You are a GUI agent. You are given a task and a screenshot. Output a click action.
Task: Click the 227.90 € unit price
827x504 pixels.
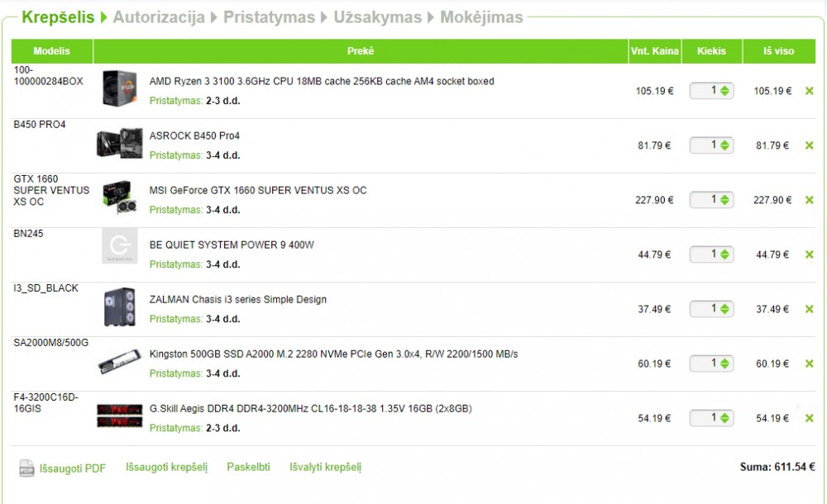tap(654, 200)
